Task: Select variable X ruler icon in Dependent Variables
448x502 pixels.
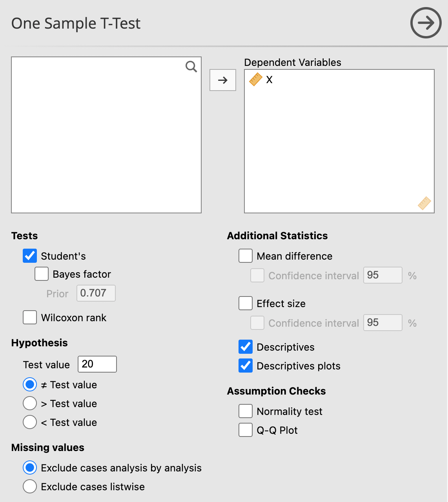Action: pos(256,80)
